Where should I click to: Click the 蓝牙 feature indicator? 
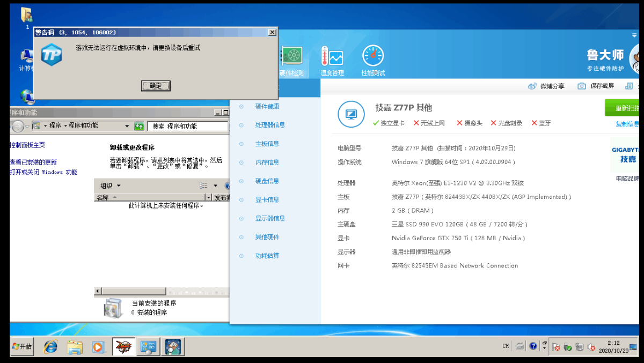541,123
